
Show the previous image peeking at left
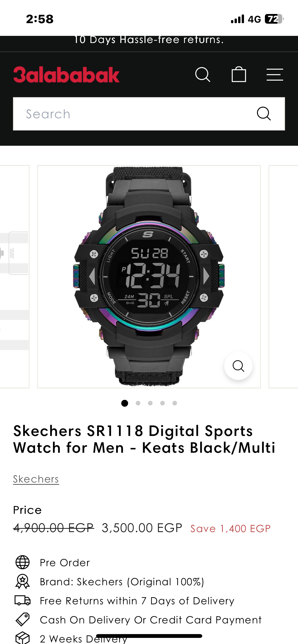click(x=15, y=277)
